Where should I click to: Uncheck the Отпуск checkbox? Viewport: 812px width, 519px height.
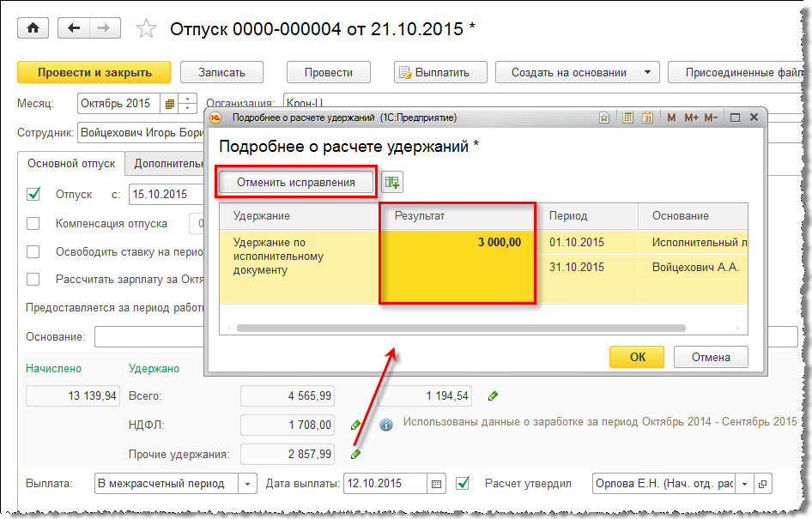[x=33, y=194]
